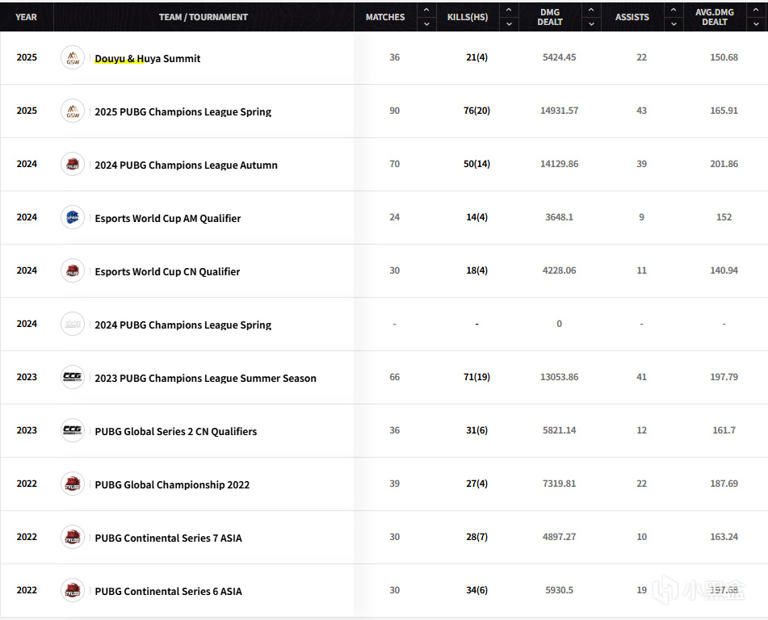Image resolution: width=768 pixels, height=620 pixels.
Task: Sort DMG Dealt column descending with down arrow
Action: (x=590, y=24)
